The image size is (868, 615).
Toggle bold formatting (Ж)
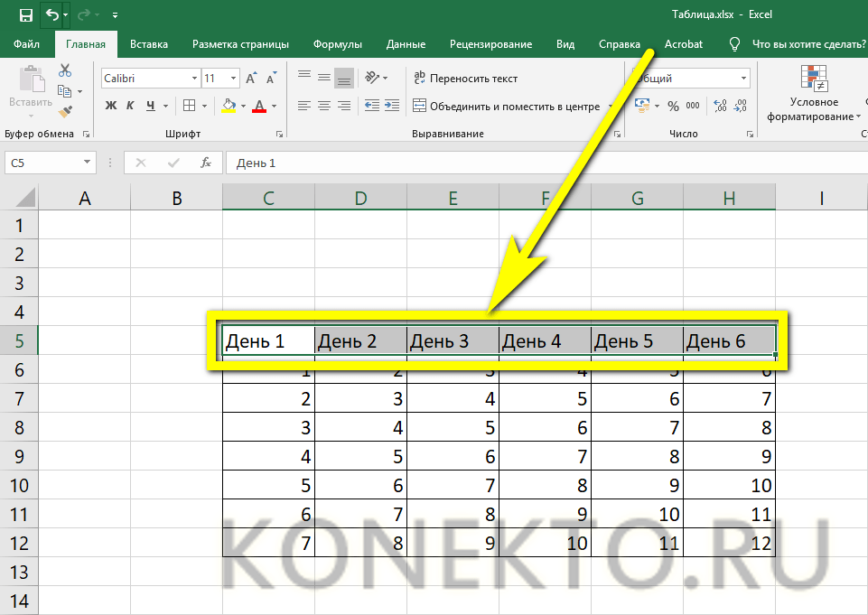click(111, 105)
